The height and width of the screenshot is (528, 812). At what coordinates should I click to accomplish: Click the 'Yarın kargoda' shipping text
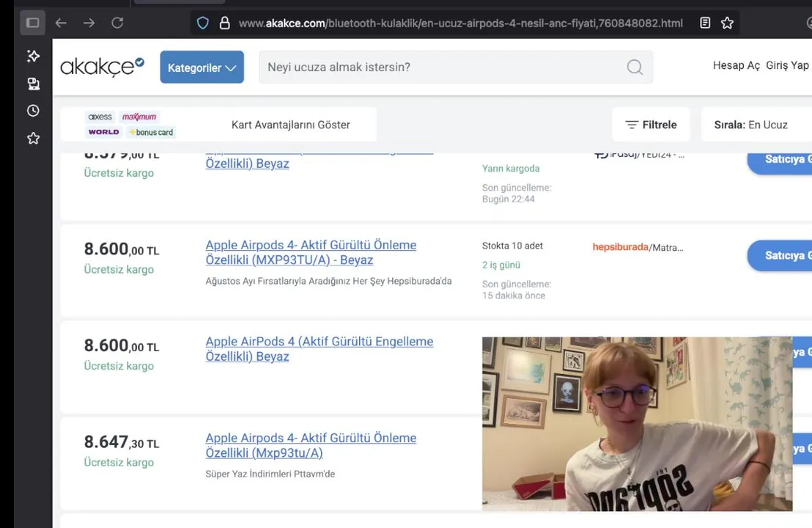pyautogui.click(x=511, y=169)
